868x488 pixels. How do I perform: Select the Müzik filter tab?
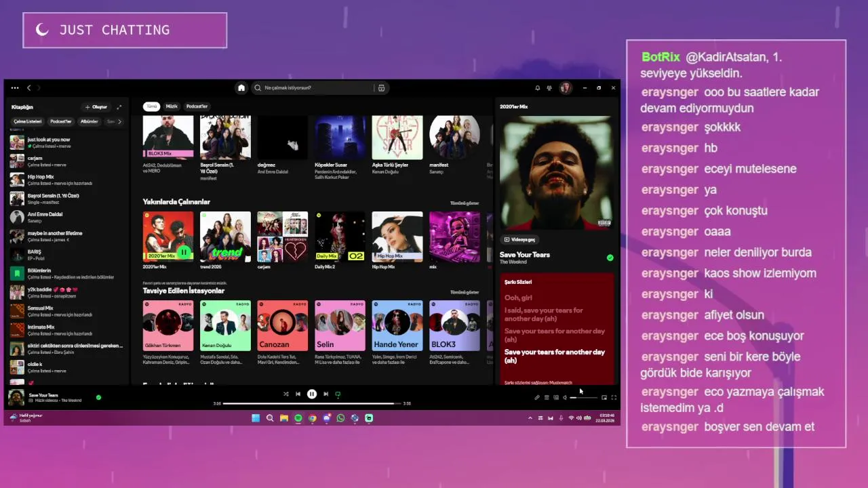172,106
